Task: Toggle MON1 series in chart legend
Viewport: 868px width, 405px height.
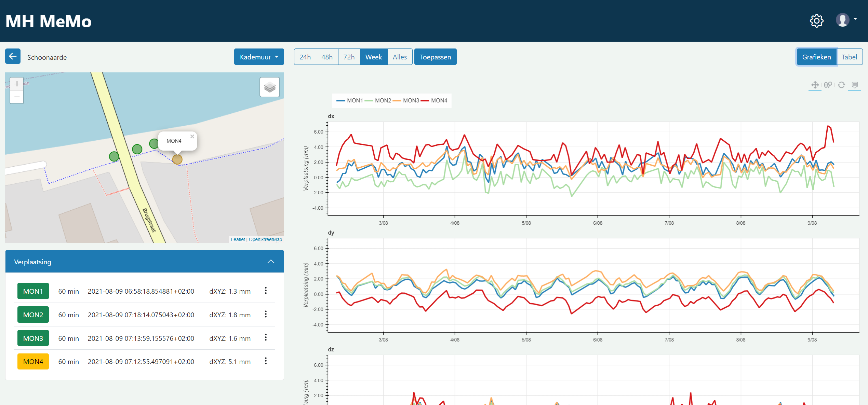Action: (349, 100)
